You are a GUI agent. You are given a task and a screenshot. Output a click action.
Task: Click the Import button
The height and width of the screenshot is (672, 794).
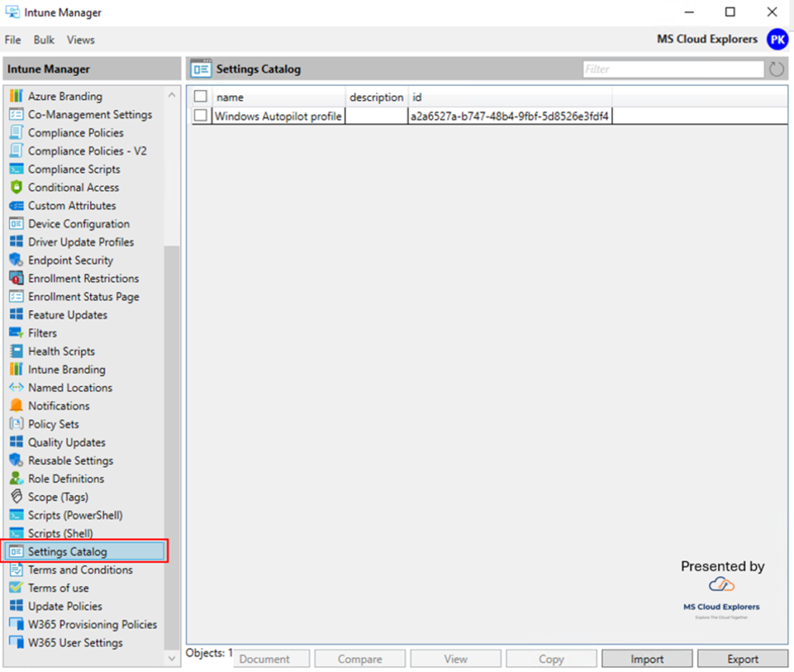point(647,659)
